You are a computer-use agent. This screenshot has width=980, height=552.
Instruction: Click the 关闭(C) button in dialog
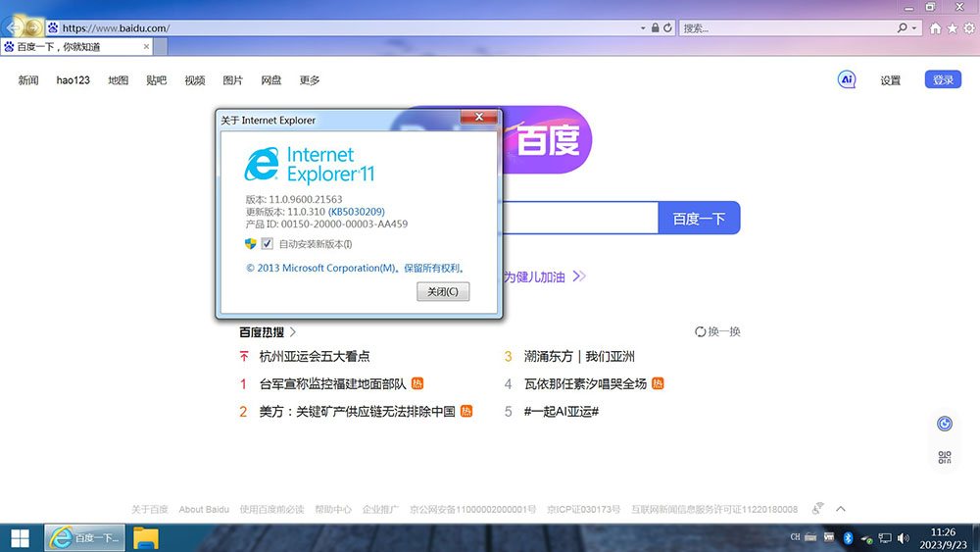[x=443, y=291]
